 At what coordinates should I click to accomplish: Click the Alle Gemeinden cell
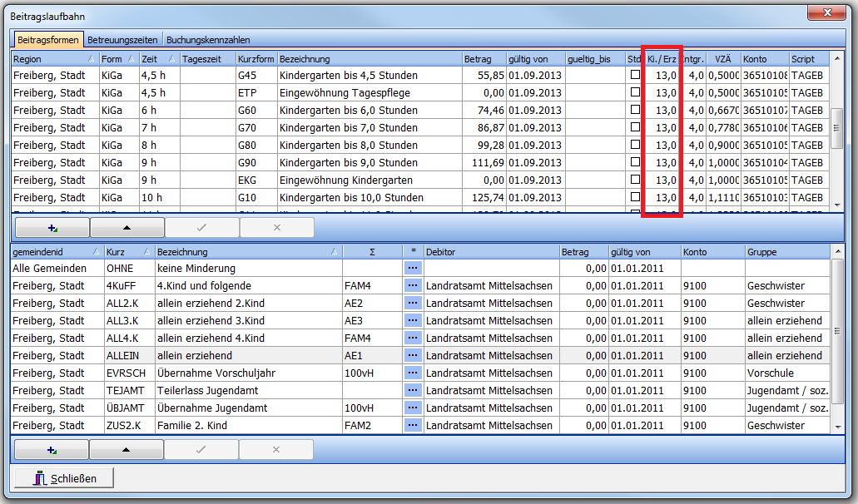(57, 269)
